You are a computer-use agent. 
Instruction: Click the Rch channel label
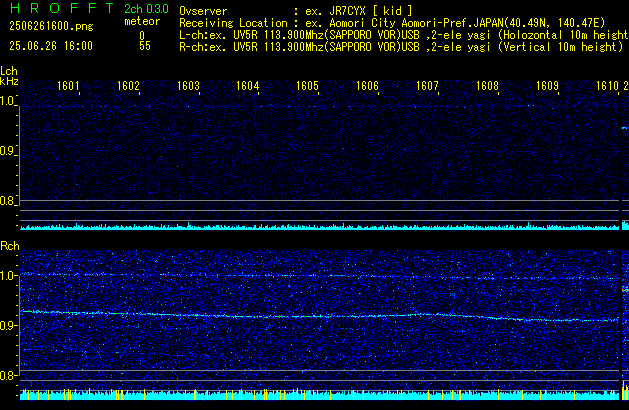coord(10,246)
